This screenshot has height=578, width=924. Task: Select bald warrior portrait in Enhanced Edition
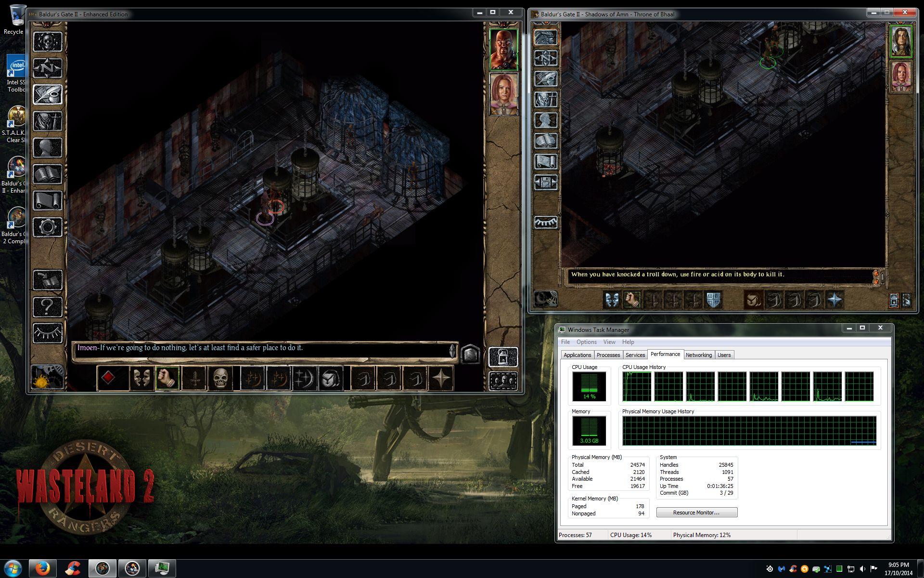(x=503, y=50)
